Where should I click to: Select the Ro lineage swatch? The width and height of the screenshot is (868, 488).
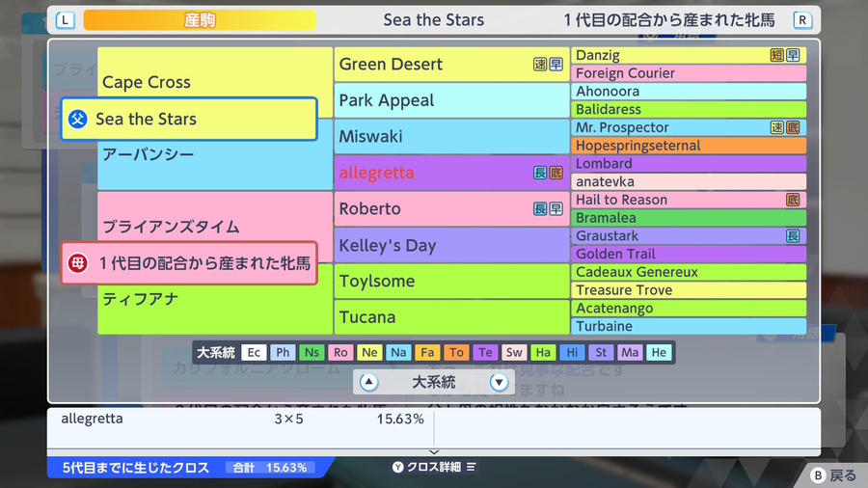coord(340,352)
